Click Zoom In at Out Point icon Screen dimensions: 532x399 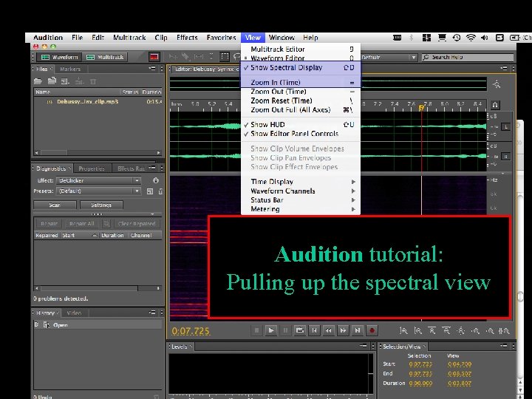(490, 330)
